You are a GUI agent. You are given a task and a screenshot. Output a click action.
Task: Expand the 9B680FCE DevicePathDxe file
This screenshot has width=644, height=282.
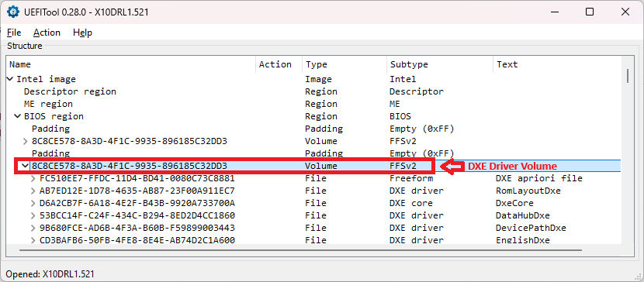pos(33,228)
